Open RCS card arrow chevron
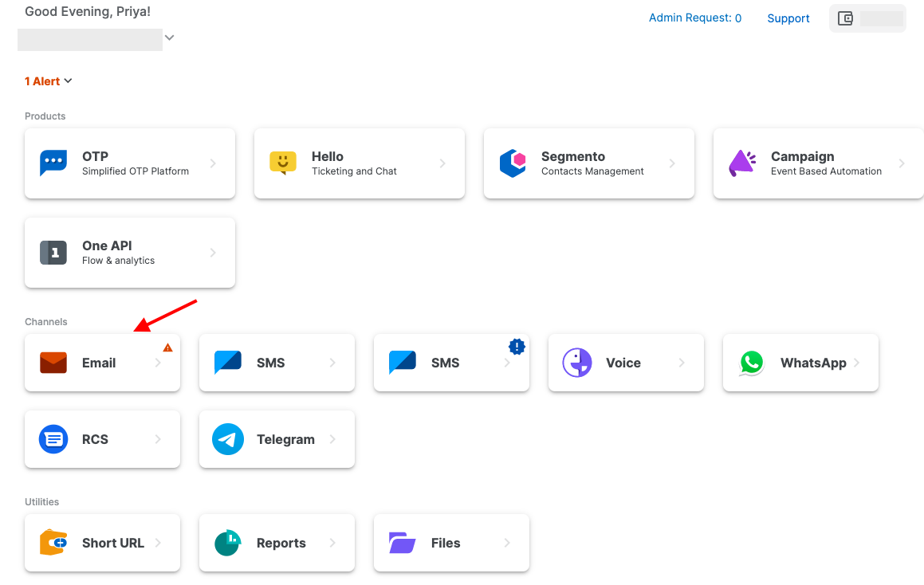The width and height of the screenshot is (924, 585). 158,439
